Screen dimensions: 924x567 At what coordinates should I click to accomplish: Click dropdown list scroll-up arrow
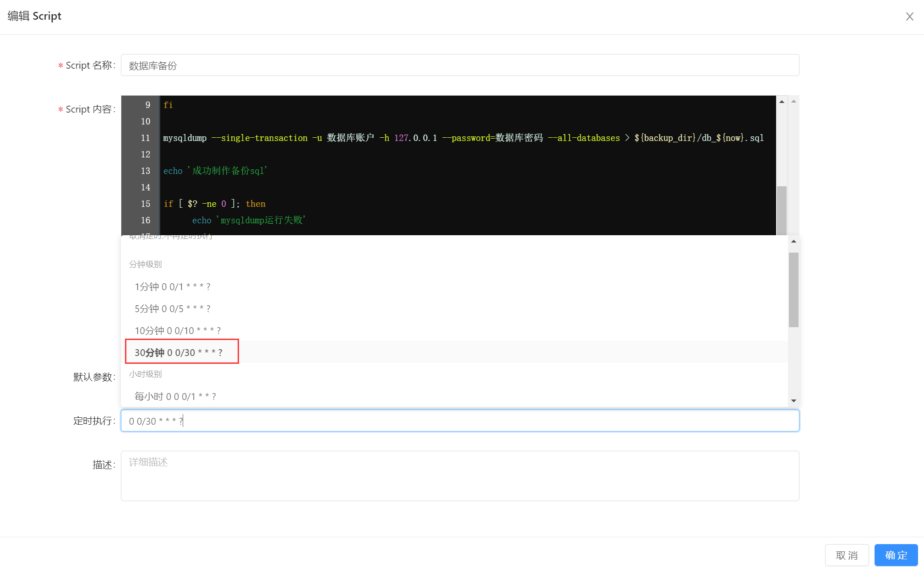coord(794,241)
